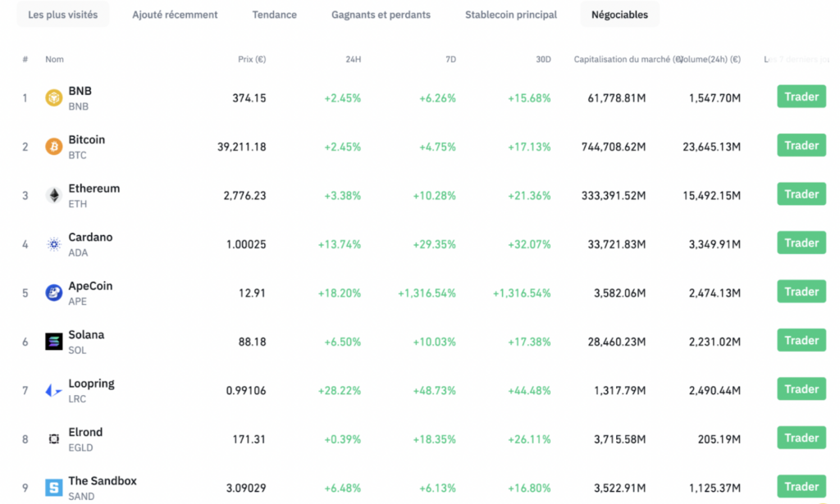Click Trader for Bitcoin
The width and height of the screenshot is (840, 504).
coord(801,145)
